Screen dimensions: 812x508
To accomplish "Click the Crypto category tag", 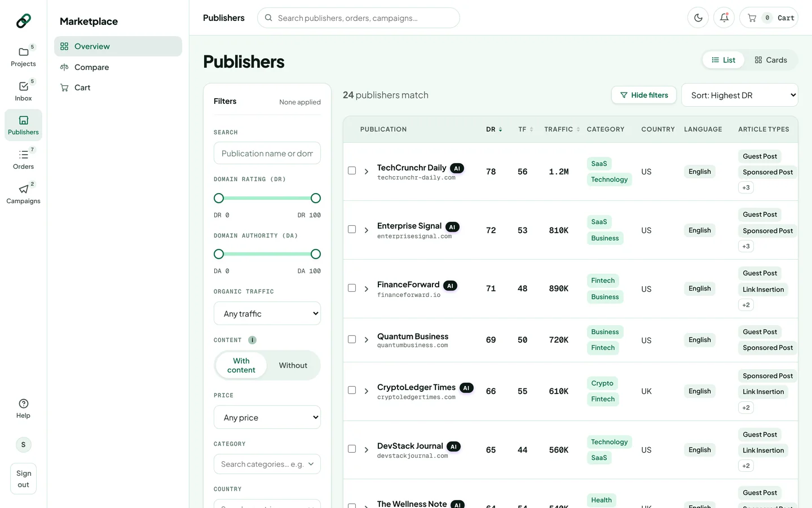I will [x=602, y=383].
